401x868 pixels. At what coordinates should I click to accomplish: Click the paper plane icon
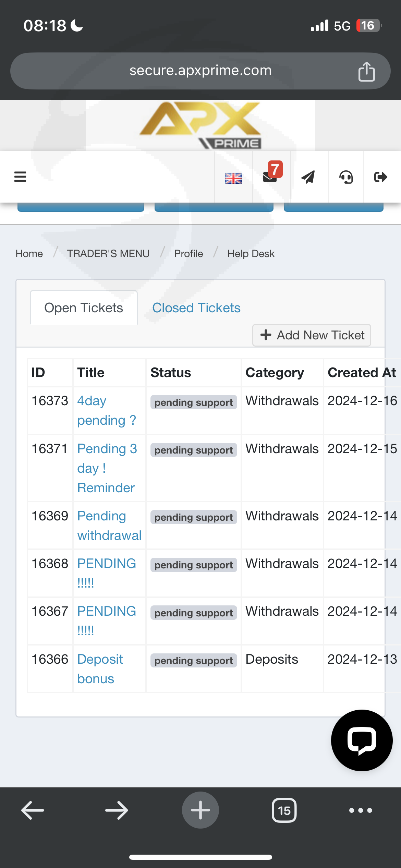coord(308,177)
